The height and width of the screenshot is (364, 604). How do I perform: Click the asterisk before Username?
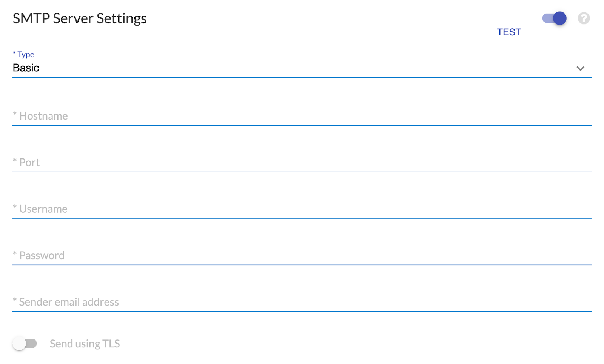coord(15,207)
